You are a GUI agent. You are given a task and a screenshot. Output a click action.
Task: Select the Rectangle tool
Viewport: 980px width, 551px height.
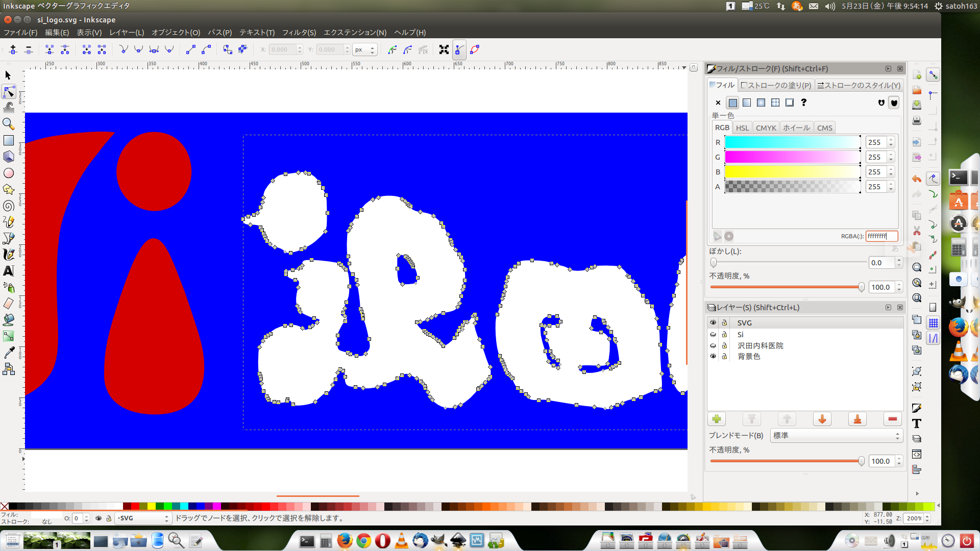pyautogui.click(x=9, y=140)
